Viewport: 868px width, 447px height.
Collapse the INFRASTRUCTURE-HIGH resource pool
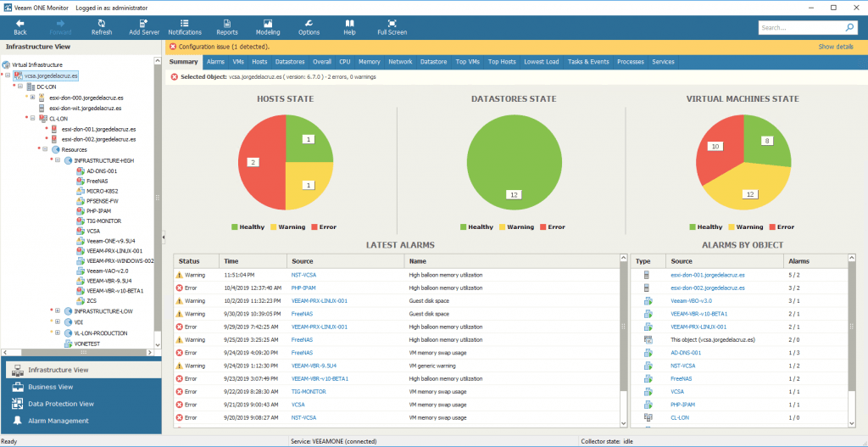click(57, 160)
